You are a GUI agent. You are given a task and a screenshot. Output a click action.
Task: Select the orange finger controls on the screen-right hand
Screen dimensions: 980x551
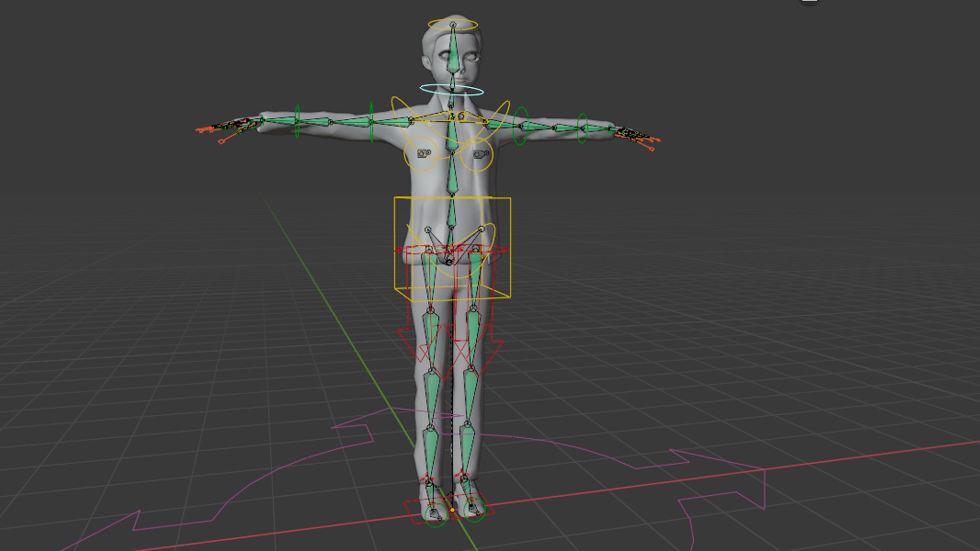638,138
